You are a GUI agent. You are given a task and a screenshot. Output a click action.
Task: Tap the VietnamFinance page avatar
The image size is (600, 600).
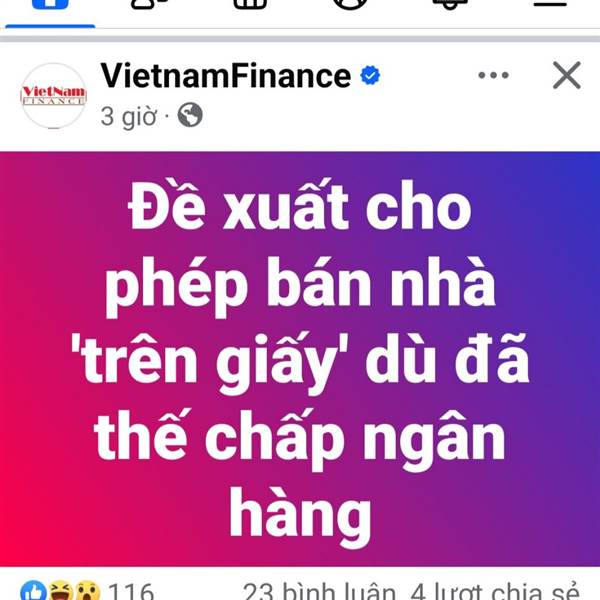click(x=54, y=96)
